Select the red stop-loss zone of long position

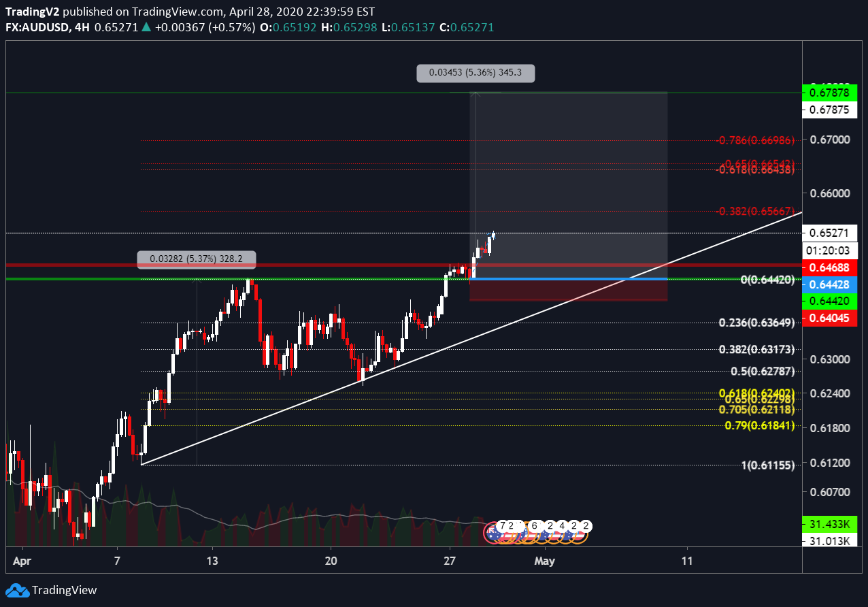point(569,291)
